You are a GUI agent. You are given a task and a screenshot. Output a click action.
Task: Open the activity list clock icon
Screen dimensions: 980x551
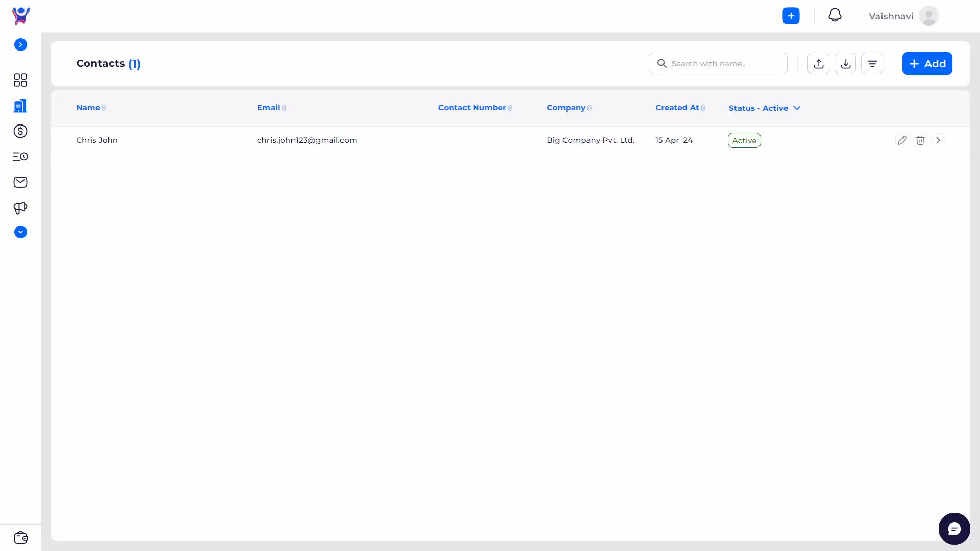pyautogui.click(x=20, y=157)
